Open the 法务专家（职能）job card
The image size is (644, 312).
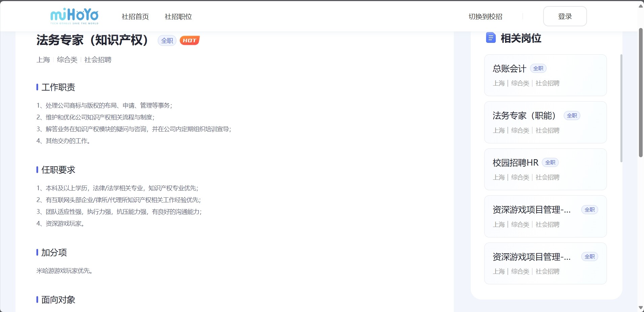(545, 122)
